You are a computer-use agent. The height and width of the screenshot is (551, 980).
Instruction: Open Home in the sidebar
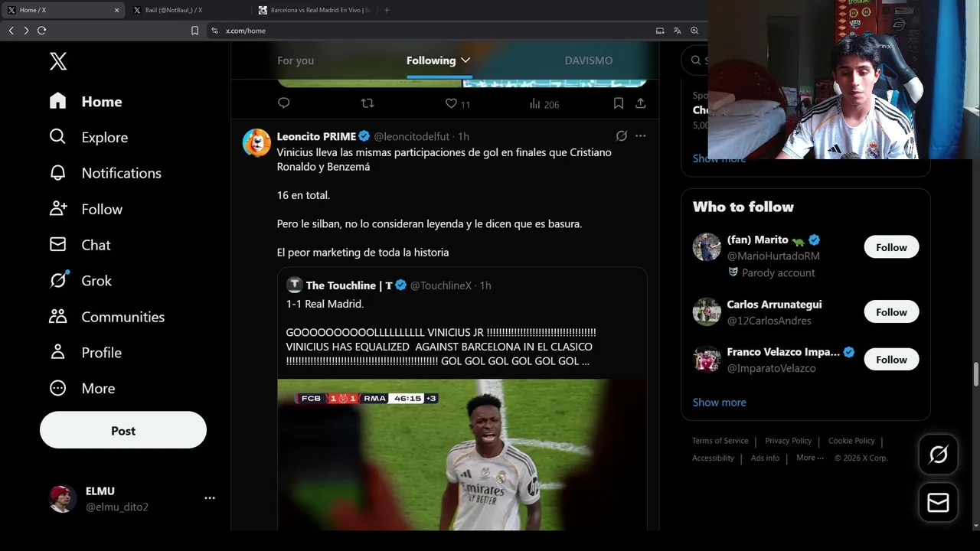coord(86,101)
